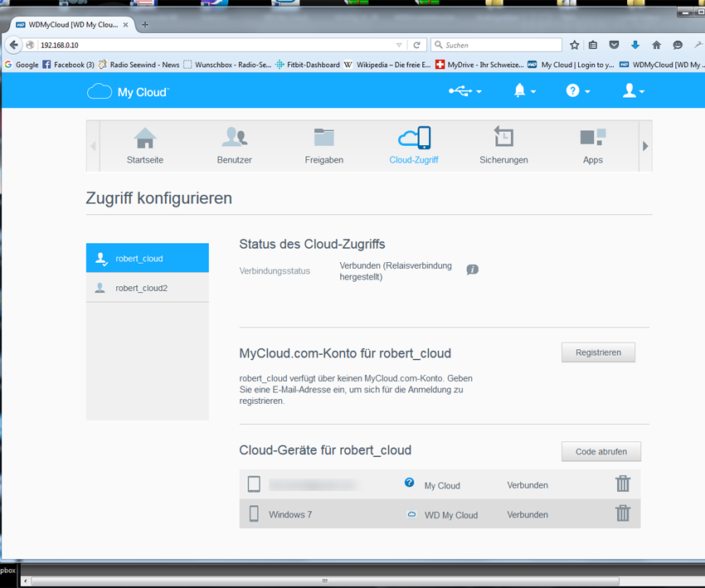Open the user account dropdown in header
Screen dimensions: 705x588
[x=634, y=90]
